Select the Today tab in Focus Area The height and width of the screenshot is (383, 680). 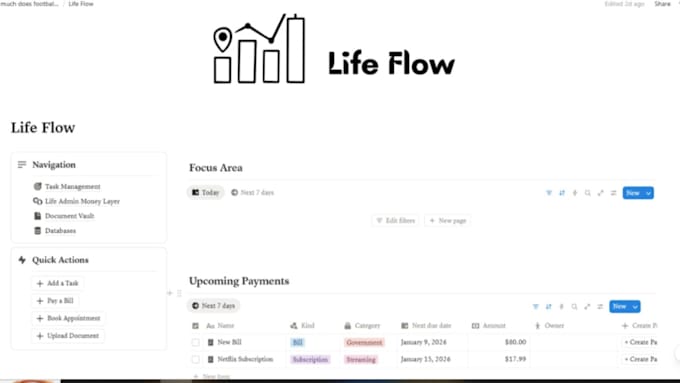(x=206, y=193)
